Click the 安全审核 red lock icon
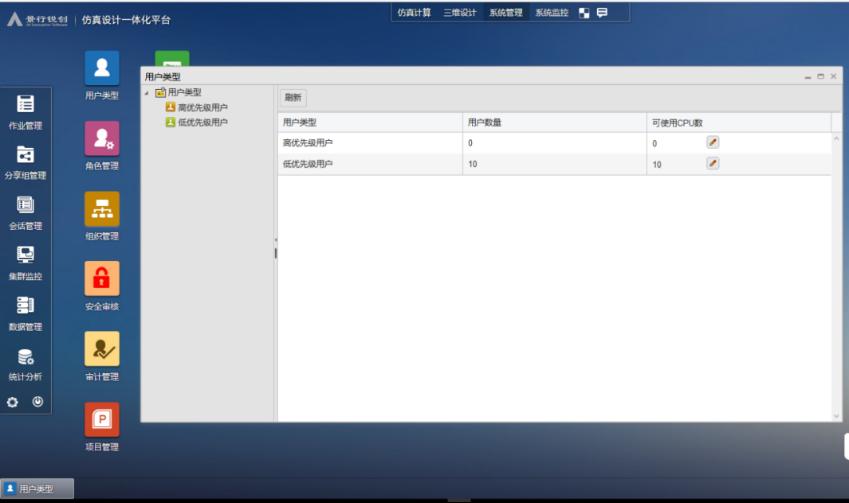The width and height of the screenshot is (849, 503). coord(101,278)
